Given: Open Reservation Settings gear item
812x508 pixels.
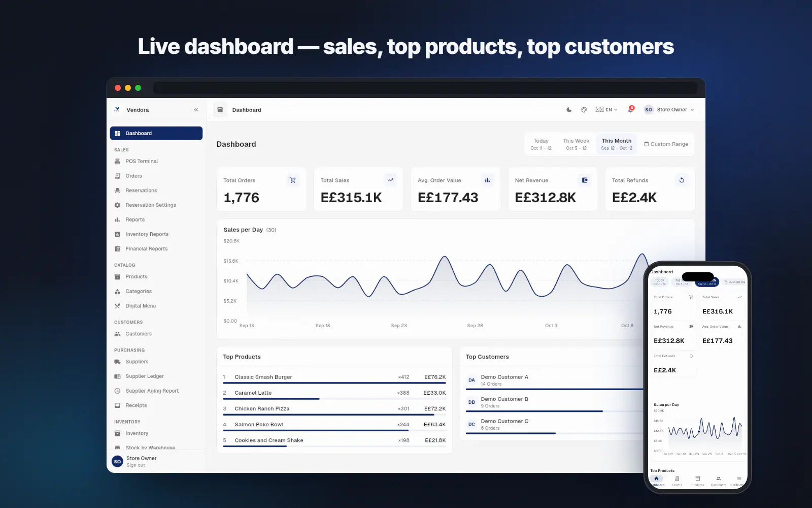Looking at the screenshot, I should [x=156, y=205].
